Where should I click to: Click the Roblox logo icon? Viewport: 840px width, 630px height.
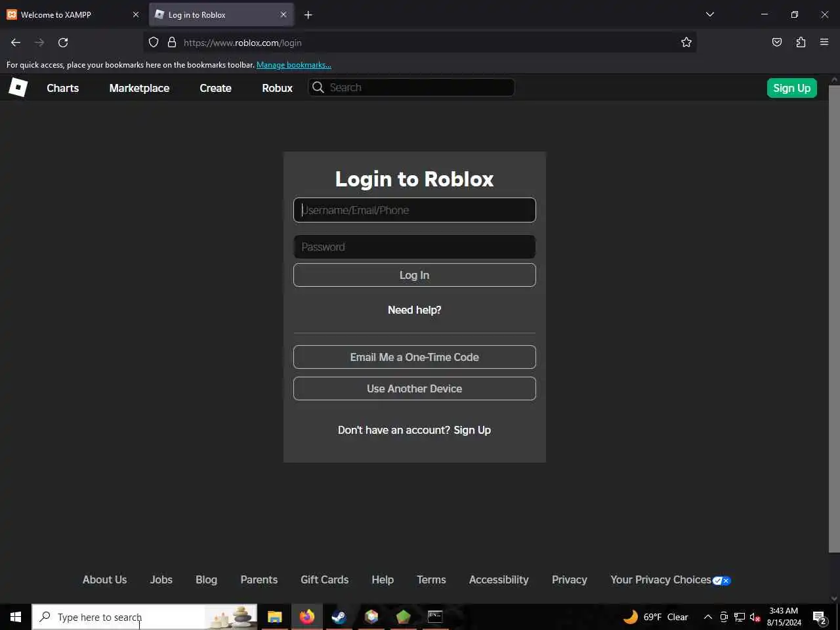pos(18,87)
